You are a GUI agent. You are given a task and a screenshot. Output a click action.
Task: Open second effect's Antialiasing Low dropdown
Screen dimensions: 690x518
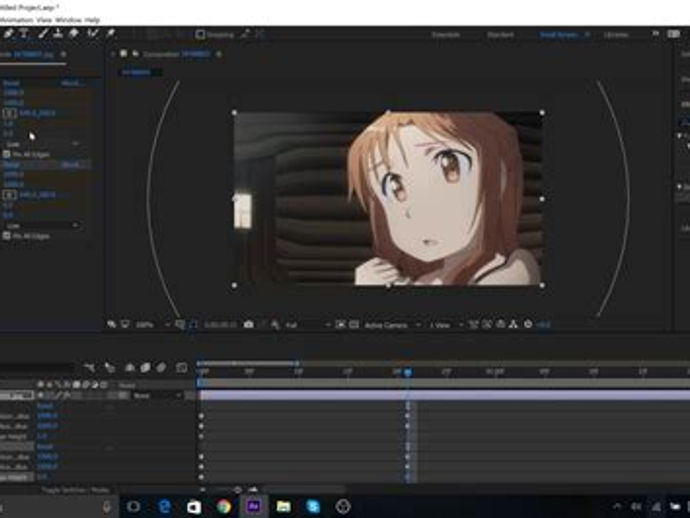coord(43,225)
